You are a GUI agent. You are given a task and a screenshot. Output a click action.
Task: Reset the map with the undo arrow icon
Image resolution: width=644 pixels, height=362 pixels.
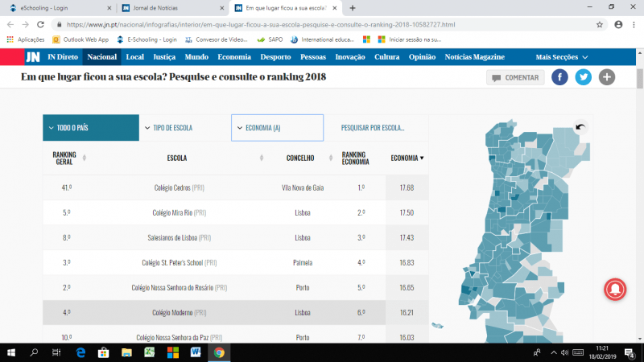pos(580,127)
